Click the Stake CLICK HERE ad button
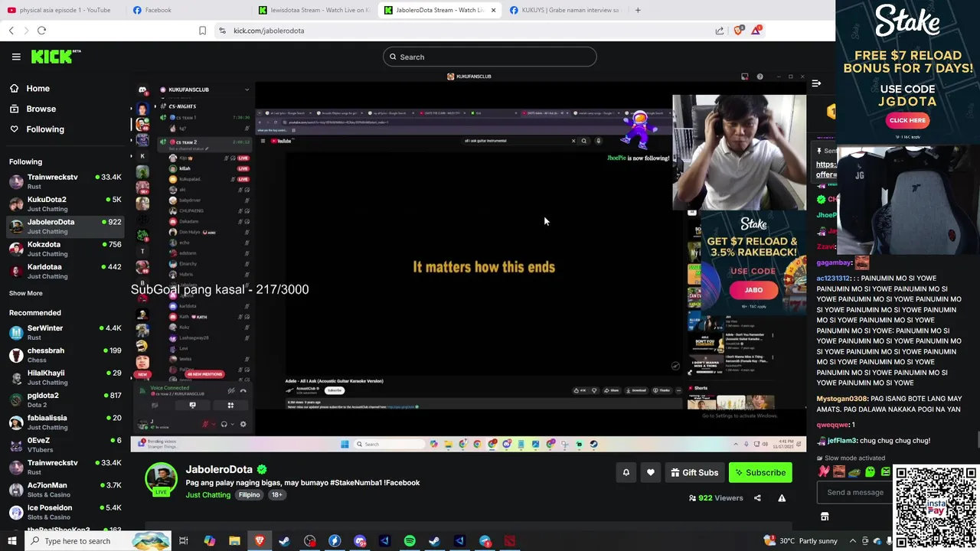Viewport: 980px width, 551px height. tap(907, 120)
